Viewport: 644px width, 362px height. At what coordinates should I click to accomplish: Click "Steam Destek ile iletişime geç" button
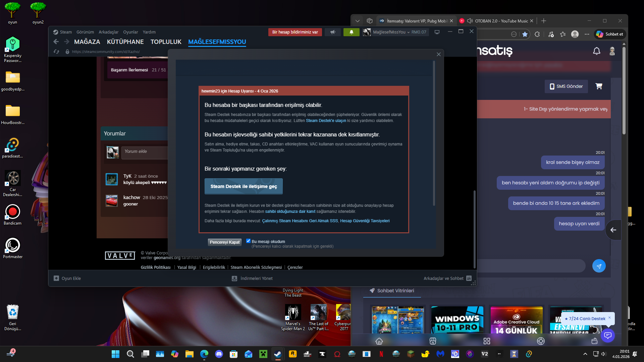coord(244,186)
